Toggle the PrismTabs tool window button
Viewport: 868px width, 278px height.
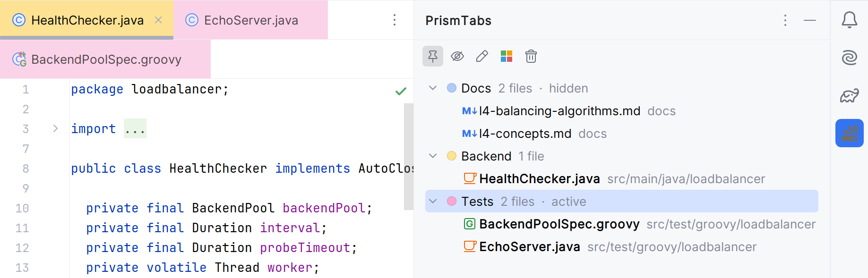[x=850, y=133]
